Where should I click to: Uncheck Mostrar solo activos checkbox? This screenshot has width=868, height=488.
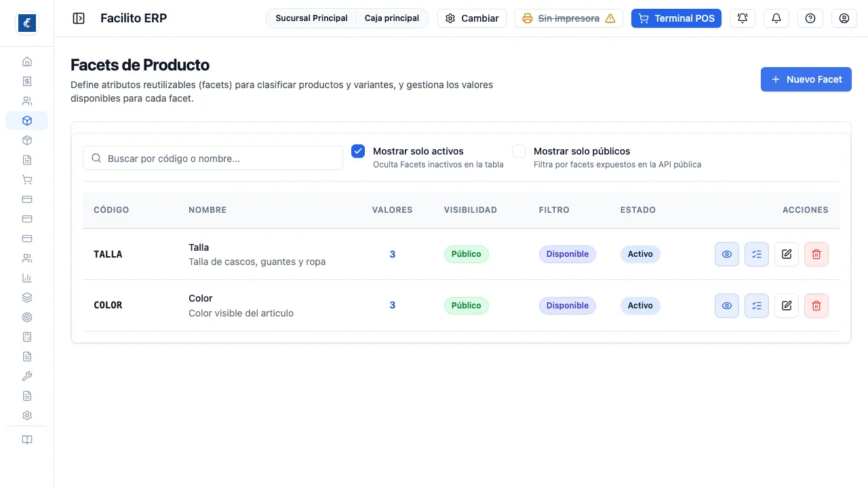click(x=358, y=151)
